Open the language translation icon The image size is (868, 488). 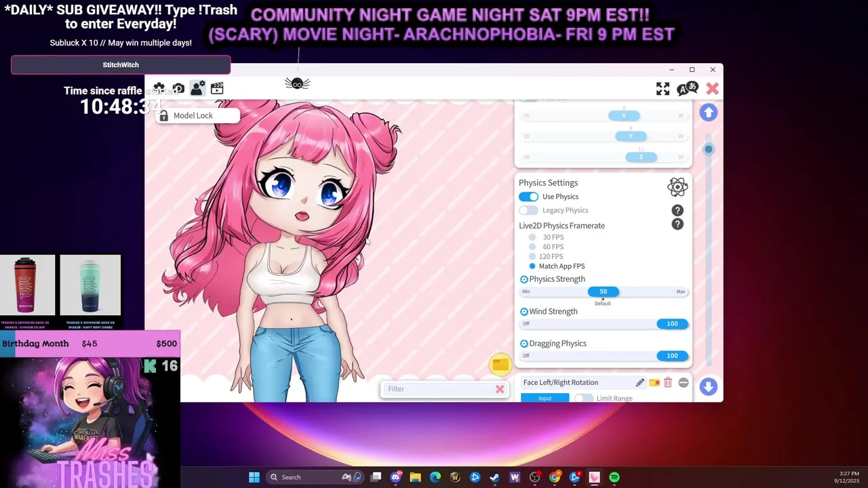tap(688, 88)
